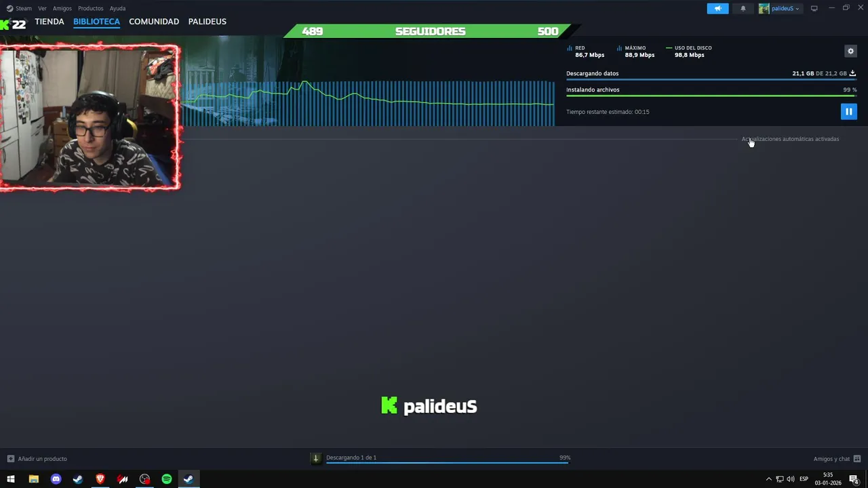Expand the palideuS account dropdown
This screenshot has height=488, width=868.
[780, 8]
